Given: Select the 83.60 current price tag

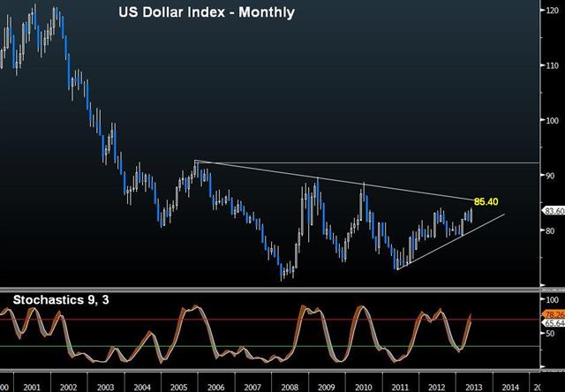Looking at the screenshot, I should (x=554, y=211).
